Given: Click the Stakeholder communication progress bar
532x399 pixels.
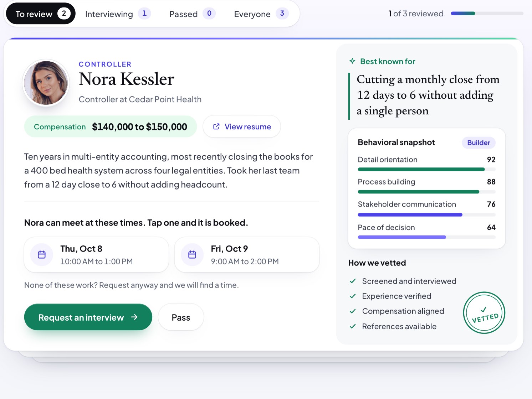Looking at the screenshot, I should click(x=426, y=215).
